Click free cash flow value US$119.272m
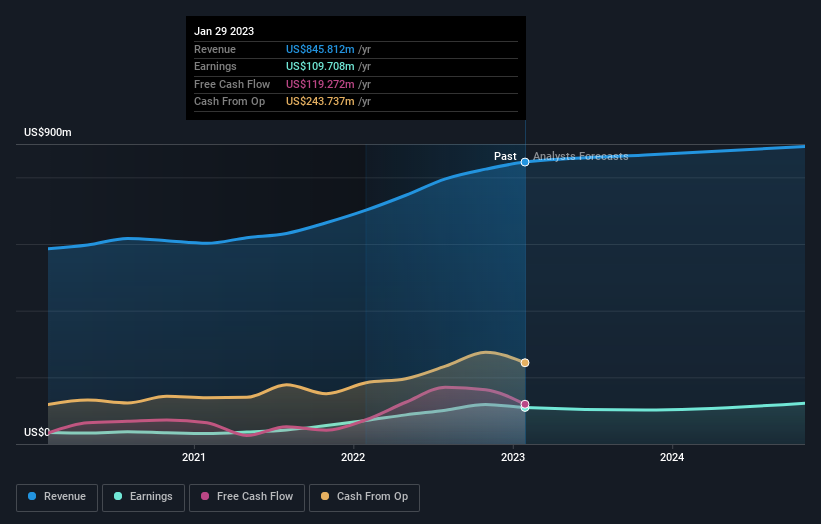The height and width of the screenshot is (524, 821). tap(320, 84)
